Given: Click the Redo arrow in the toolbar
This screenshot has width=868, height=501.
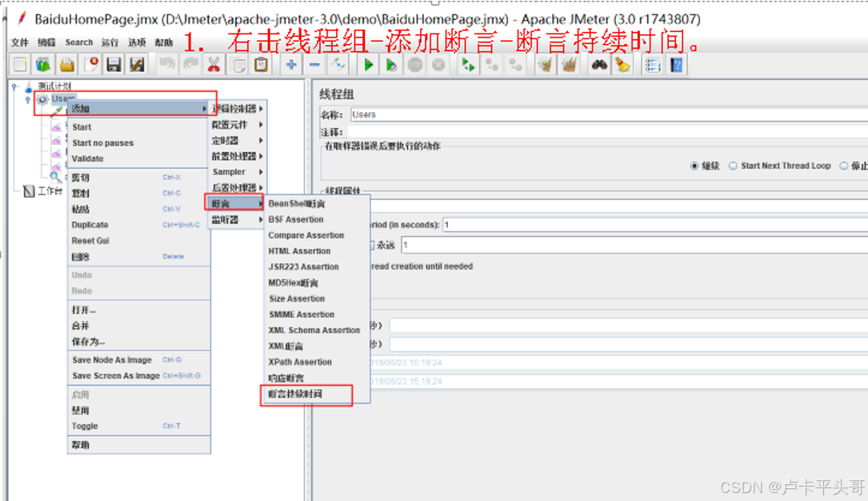Looking at the screenshot, I should pyautogui.click(x=190, y=65).
